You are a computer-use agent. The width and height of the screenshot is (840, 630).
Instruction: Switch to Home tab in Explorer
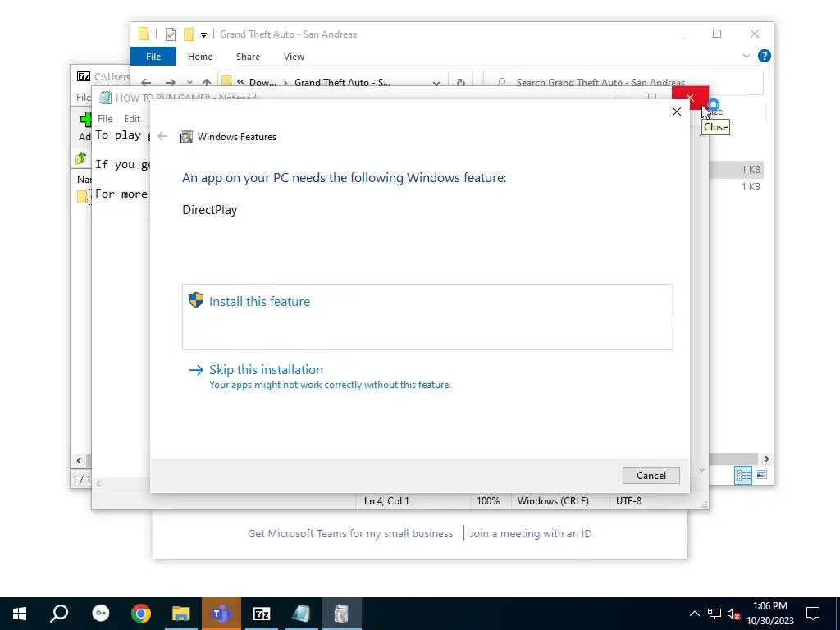pyautogui.click(x=200, y=57)
